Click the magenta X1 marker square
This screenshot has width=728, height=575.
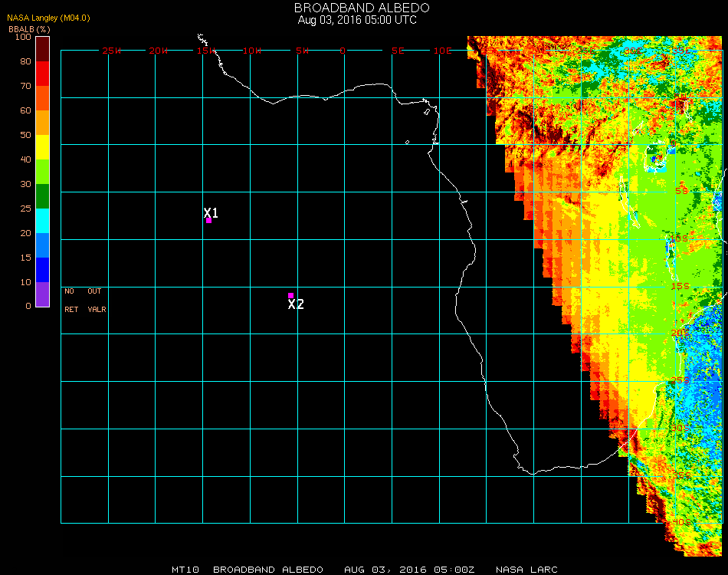coord(208,221)
